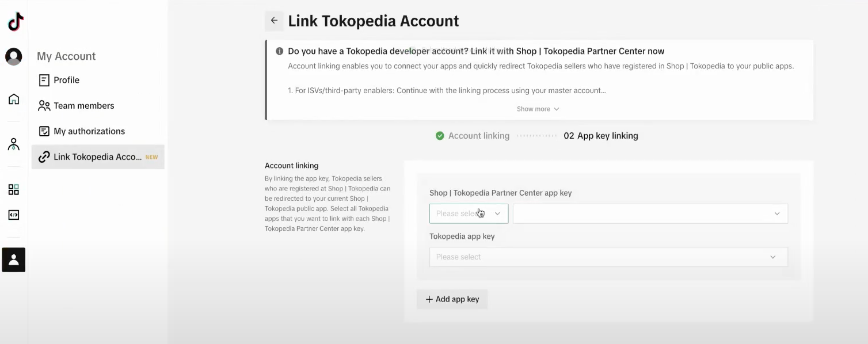Open the Tokopedia app key dropdown
868x344 pixels.
tap(608, 257)
